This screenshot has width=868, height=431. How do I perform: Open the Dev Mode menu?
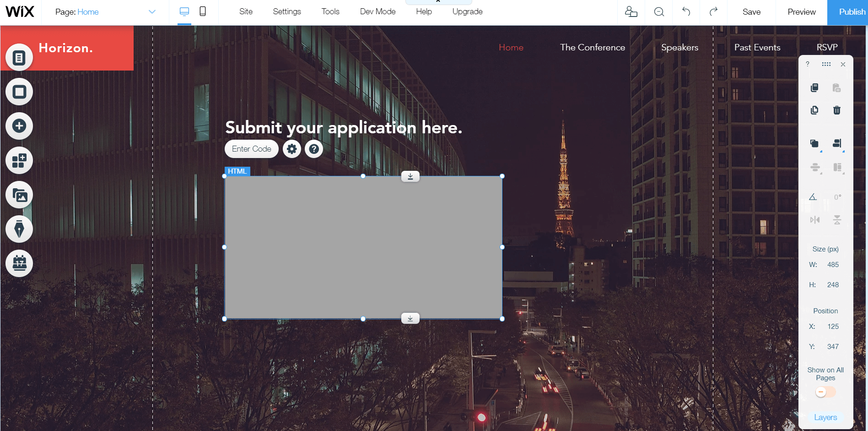click(x=377, y=11)
